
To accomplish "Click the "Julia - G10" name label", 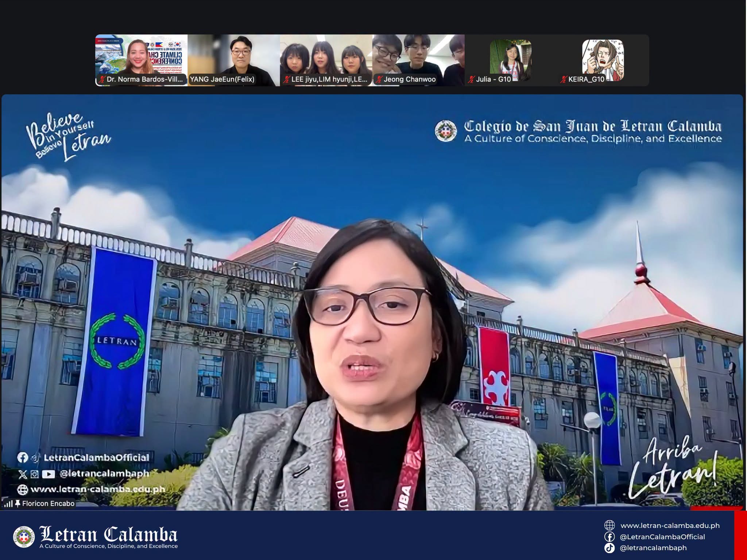I will click(x=494, y=79).
